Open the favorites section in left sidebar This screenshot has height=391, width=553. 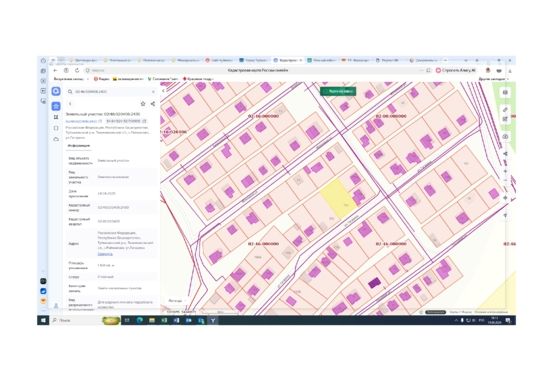click(x=56, y=106)
